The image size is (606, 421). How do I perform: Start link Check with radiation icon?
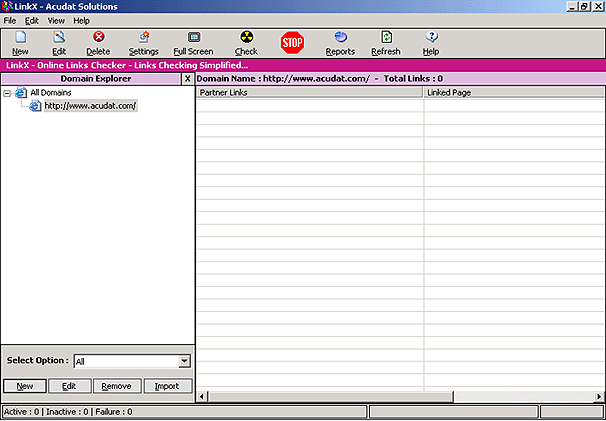(247, 37)
